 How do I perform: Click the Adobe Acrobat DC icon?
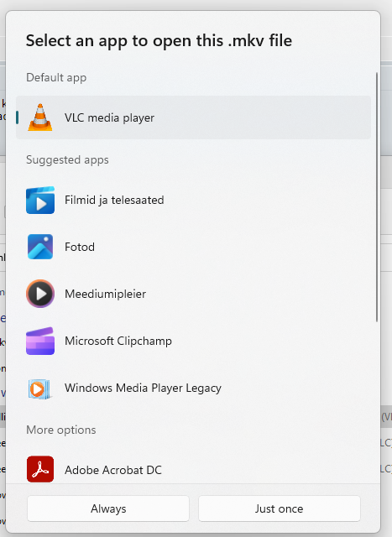tap(40, 469)
